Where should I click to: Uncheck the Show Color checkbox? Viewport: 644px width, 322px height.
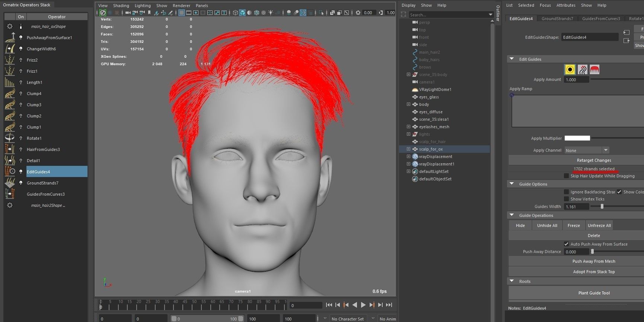[619, 192]
